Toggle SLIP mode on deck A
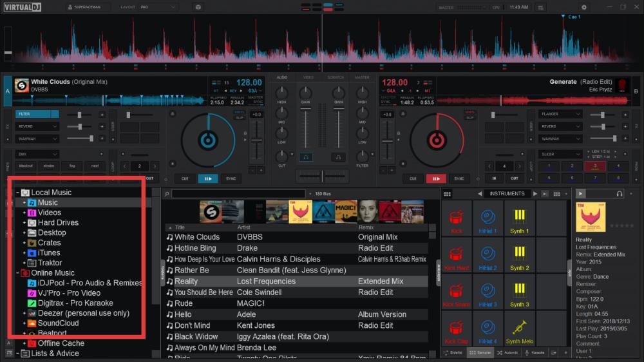The height and width of the screenshot is (362, 644). [x=240, y=118]
